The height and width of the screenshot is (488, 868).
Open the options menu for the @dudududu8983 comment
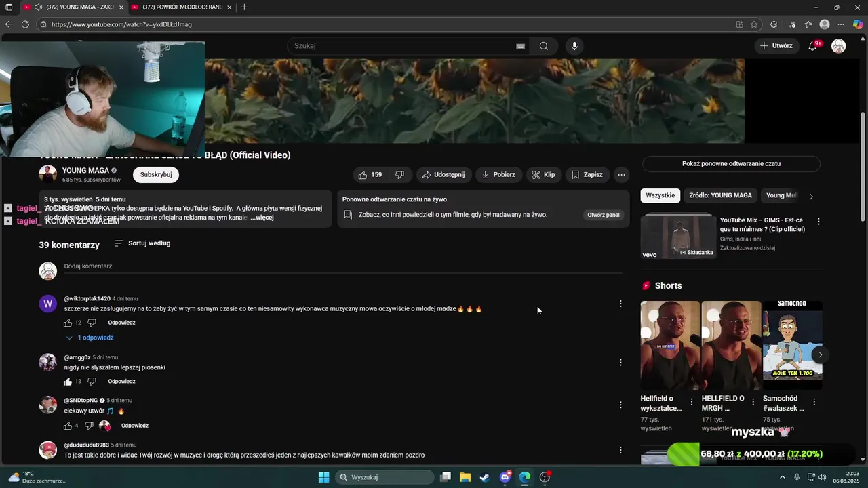[620, 450]
